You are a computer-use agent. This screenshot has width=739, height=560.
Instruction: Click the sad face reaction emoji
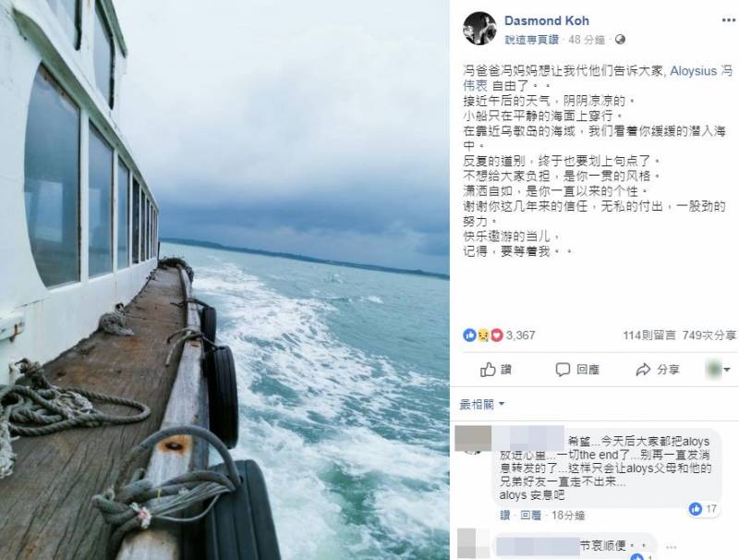point(483,335)
